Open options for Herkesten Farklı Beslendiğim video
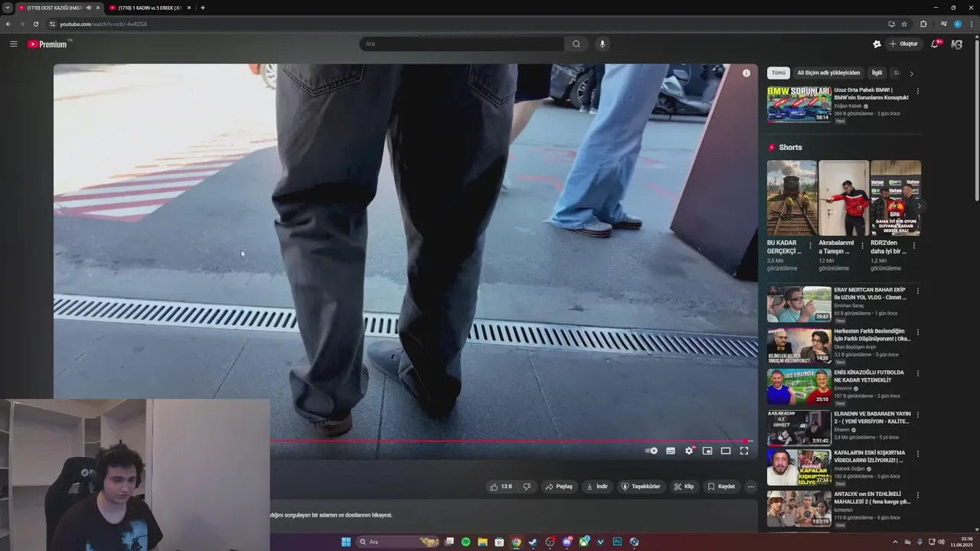The height and width of the screenshot is (551, 980). click(918, 332)
